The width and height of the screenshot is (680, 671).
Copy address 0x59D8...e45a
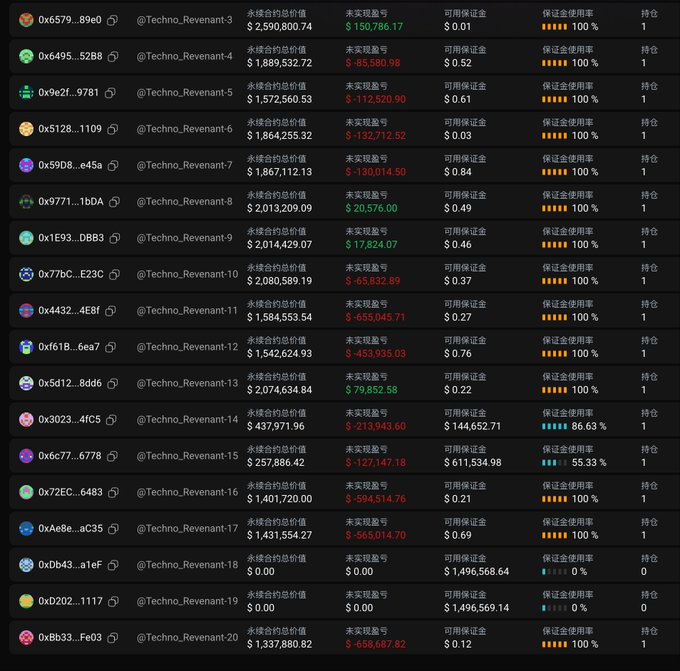pos(113,165)
